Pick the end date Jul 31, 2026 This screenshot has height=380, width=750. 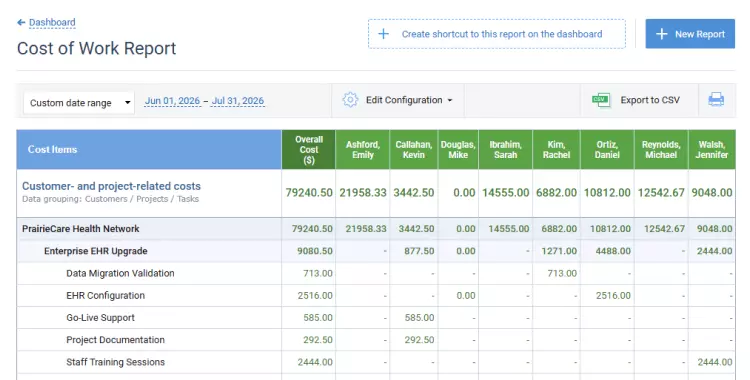[238, 101]
